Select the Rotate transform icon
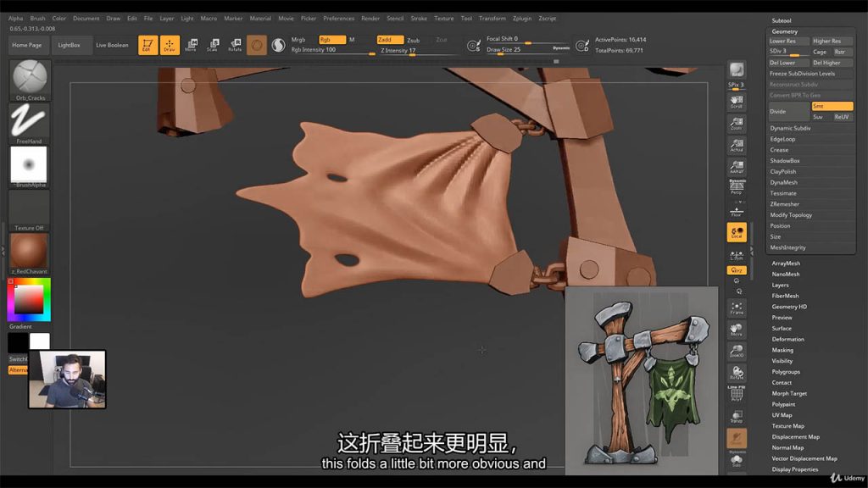868x488 pixels. (x=235, y=45)
